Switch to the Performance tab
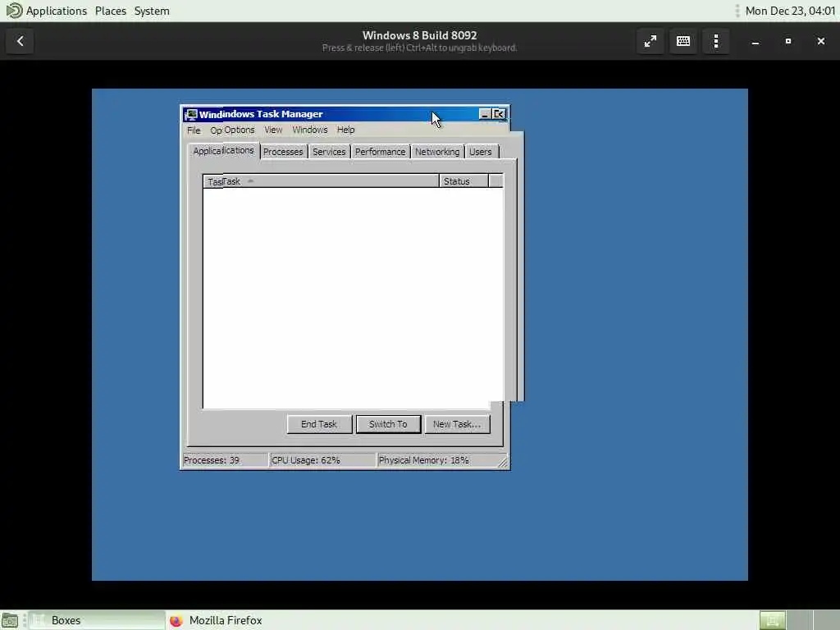Screen dimensions: 840x630 click(380, 152)
